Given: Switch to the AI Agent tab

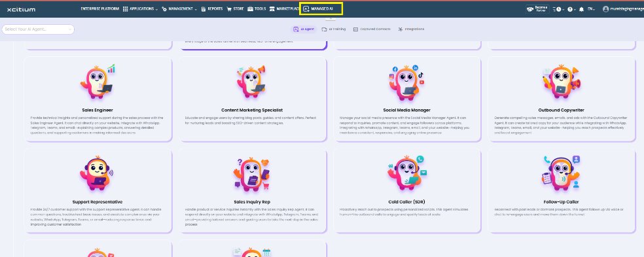Looking at the screenshot, I should point(304,29).
